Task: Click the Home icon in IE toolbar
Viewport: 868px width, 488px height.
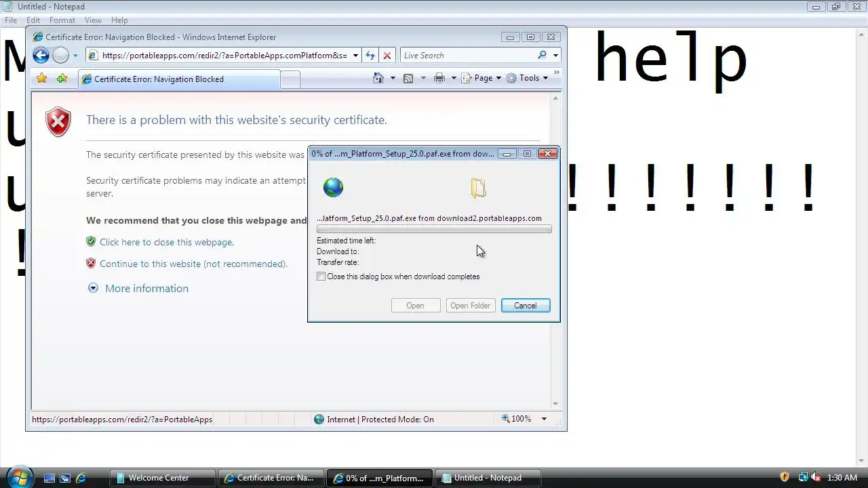Action: click(379, 78)
